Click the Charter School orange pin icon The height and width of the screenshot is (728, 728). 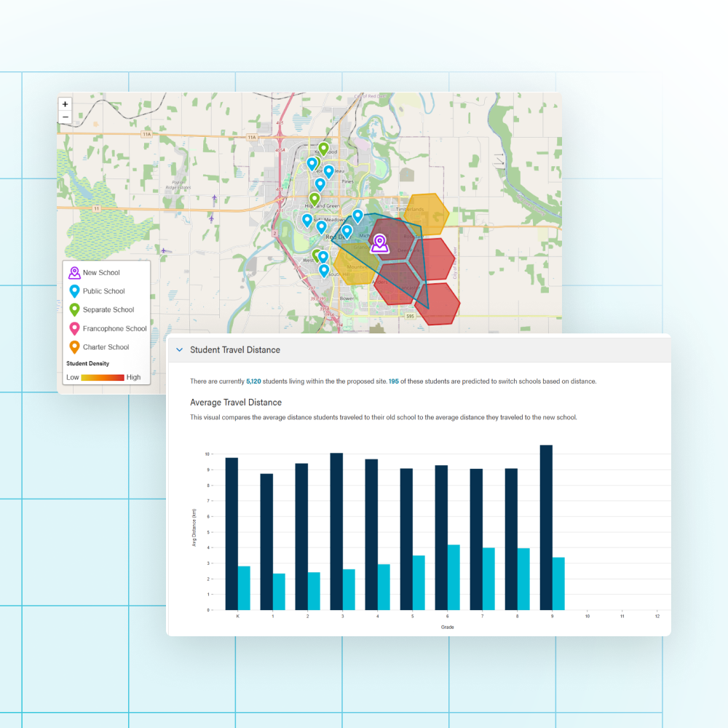(73, 347)
